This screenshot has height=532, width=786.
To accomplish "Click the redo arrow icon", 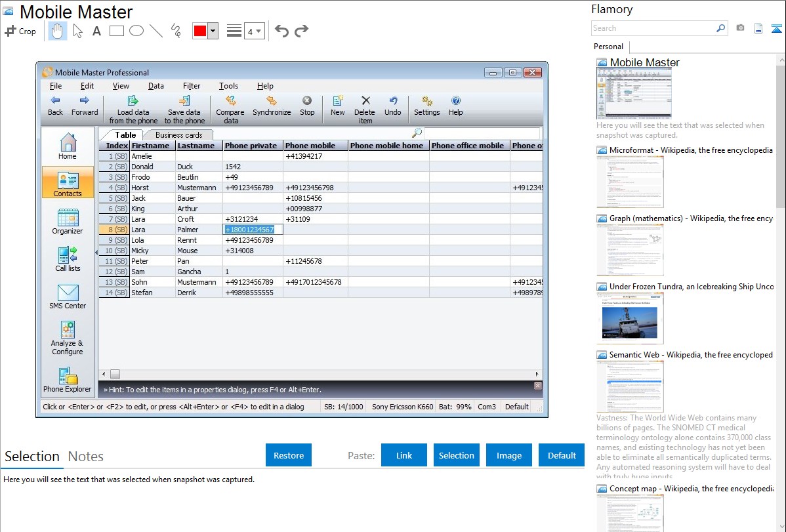I will click(x=301, y=31).
